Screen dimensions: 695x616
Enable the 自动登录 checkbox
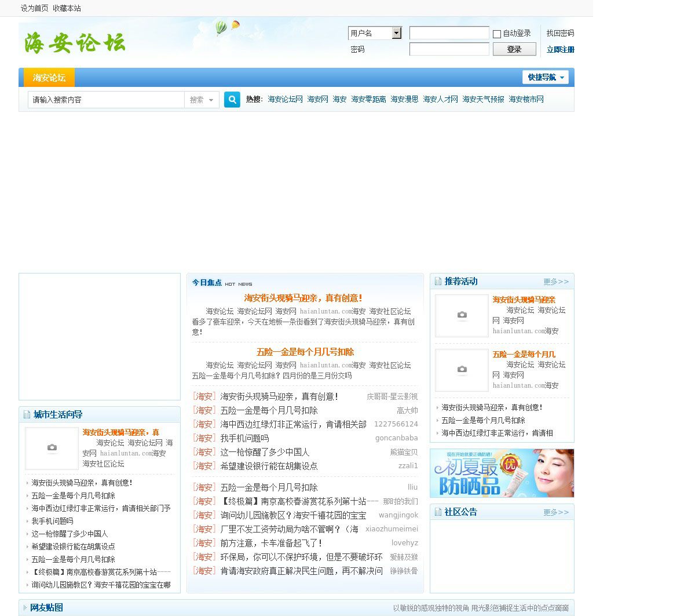click(x=497, y=34)
